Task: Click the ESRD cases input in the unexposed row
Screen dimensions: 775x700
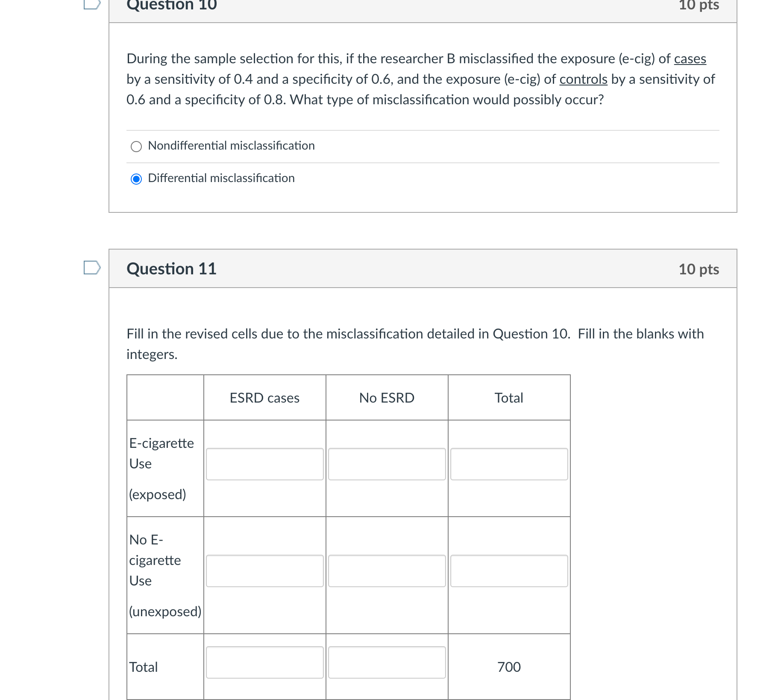Action: (x=264, y=571)
